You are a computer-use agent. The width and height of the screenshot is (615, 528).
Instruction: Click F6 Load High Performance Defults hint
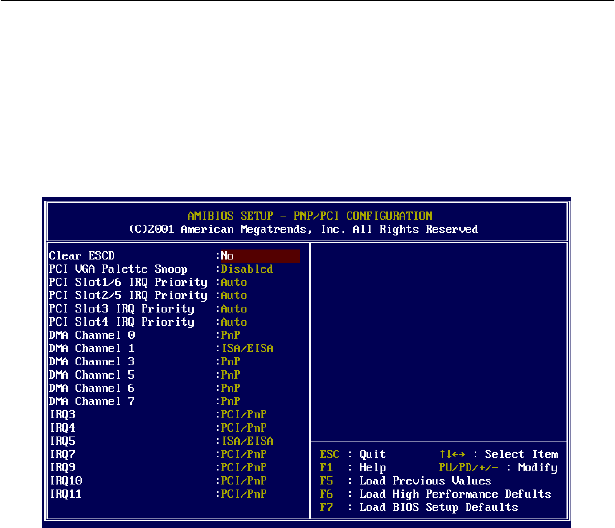tap(435, 494)
